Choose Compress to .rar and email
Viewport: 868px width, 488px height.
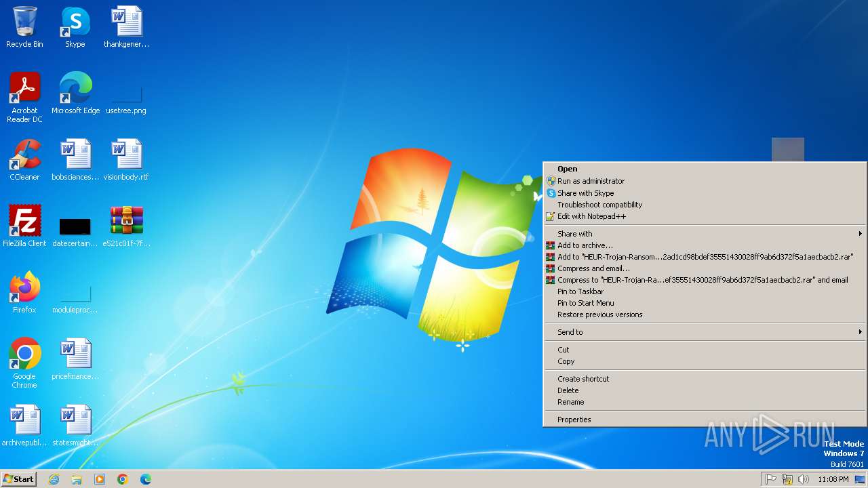click(x=705, y=280)
